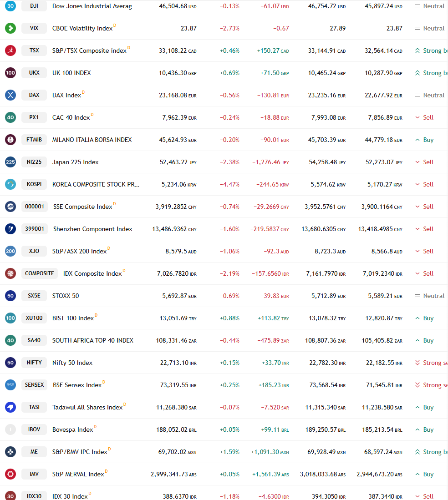
Task: Open Bovespa Index link
Action: [x=73, y=429]
